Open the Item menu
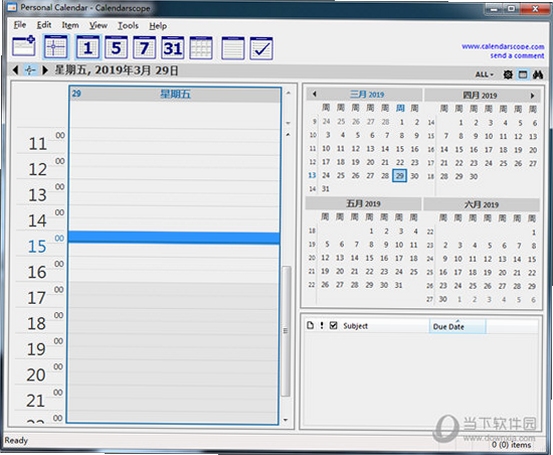553x455 pixels. [70, 25]
